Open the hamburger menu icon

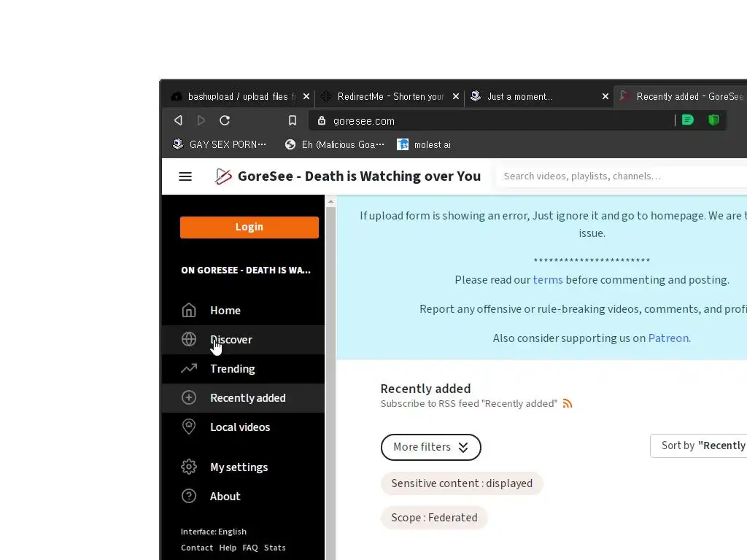(x=185, y=176)
